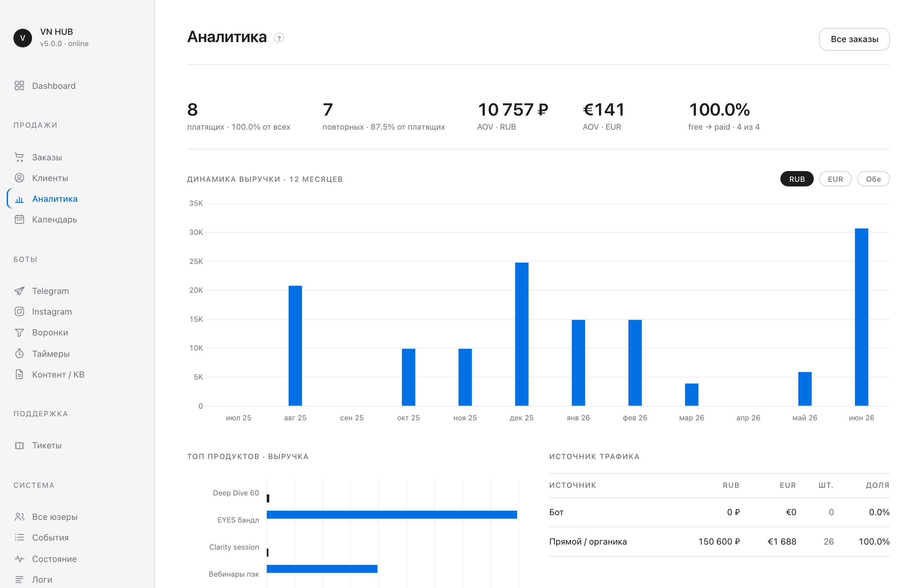Viewport: 922px width, 588px height.
Task: Click the calendar icon for Календарь
Action: (19, 219)
